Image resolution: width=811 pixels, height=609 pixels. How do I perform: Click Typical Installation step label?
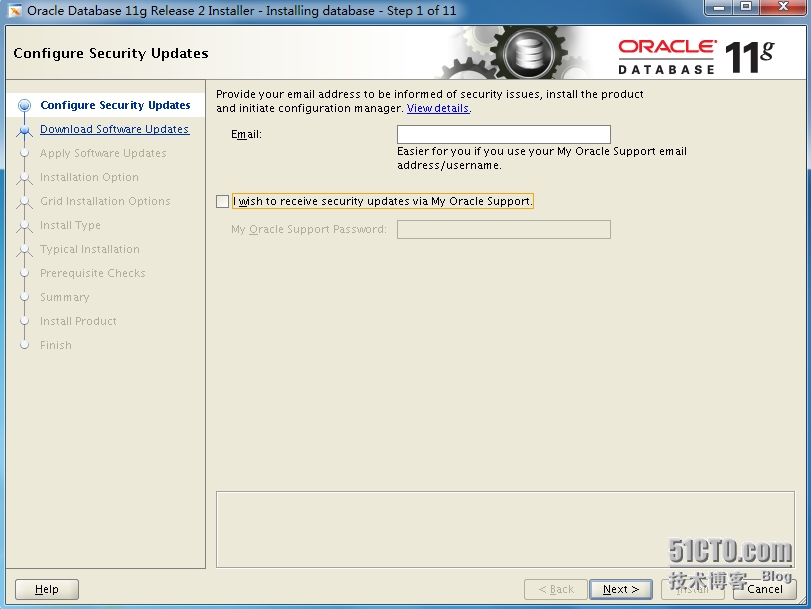pyautogui.click(x=89, y=249)
